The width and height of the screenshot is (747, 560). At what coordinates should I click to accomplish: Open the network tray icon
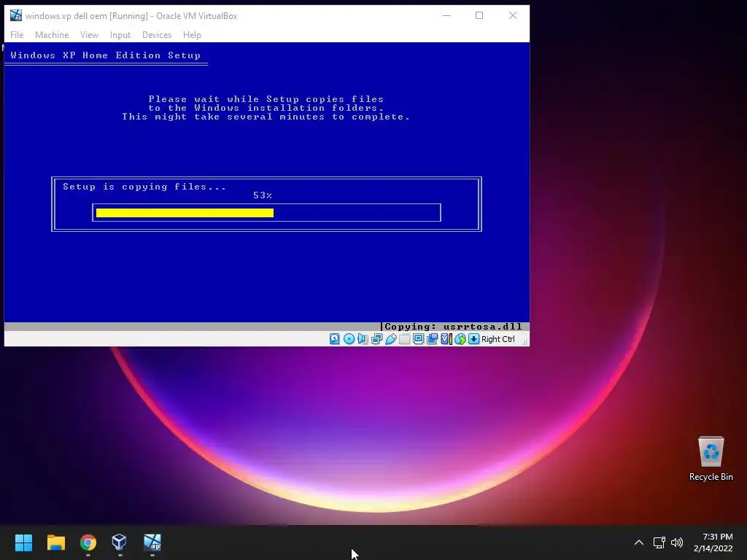coord(659,542)
